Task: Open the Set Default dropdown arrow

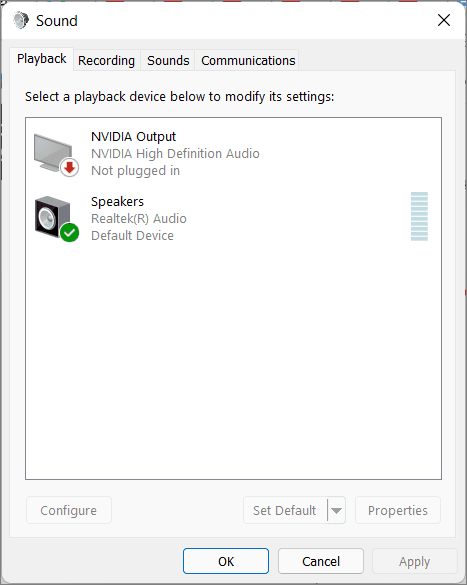Action: click(336, 510)
